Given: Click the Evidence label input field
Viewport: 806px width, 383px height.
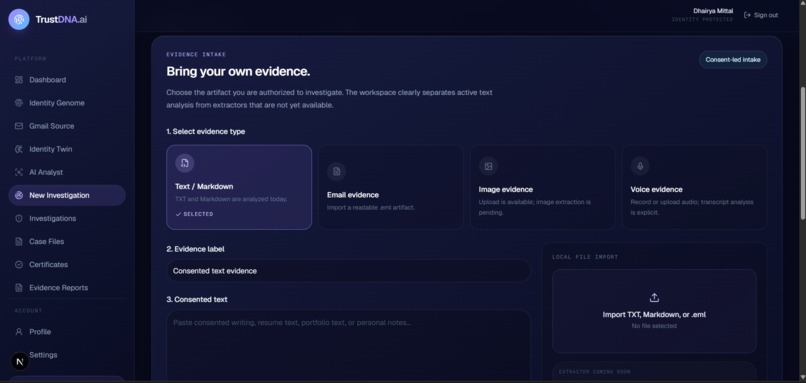Looking at the screenshot, I should tap(348, 271).
